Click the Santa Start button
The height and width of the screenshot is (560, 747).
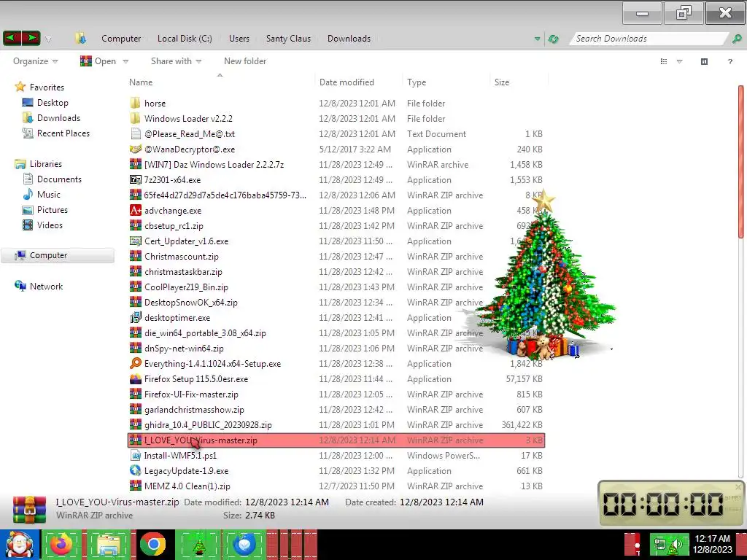[x=20, y=544]
